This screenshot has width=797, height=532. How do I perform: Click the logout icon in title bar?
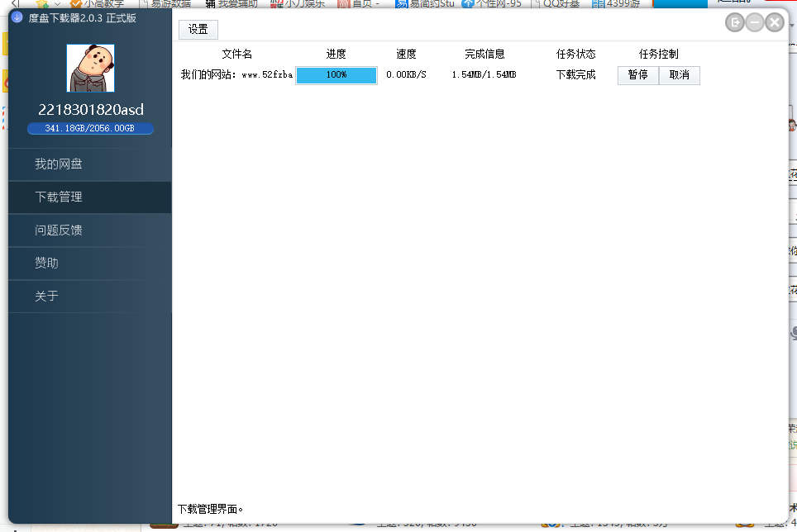click(x=734, y=22)
